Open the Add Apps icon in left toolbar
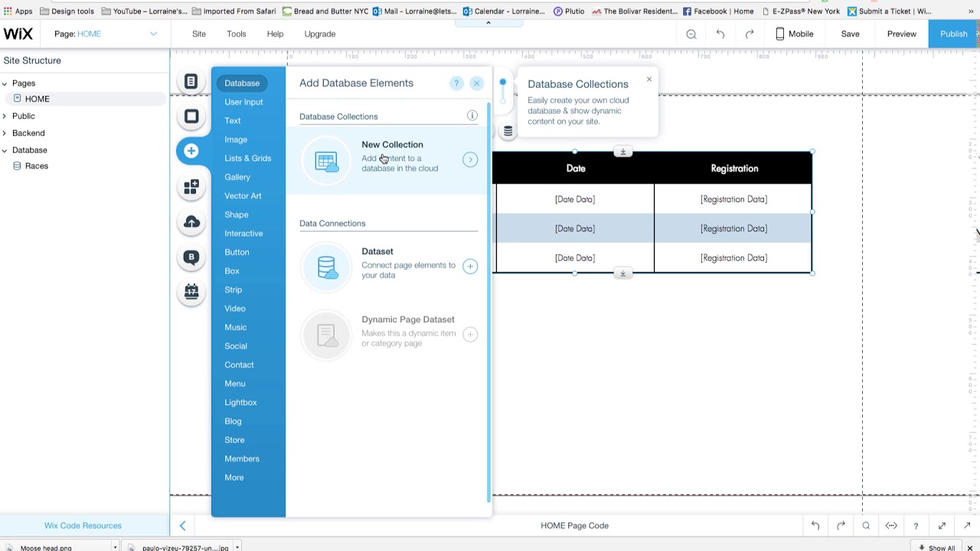Viewport: 980px width, 551px height. tap(191, 186)
